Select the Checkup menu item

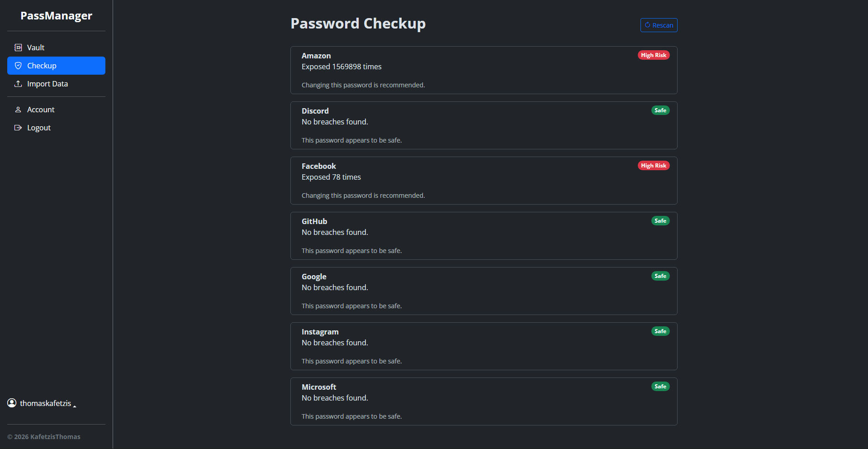click(x=56, y=66)
